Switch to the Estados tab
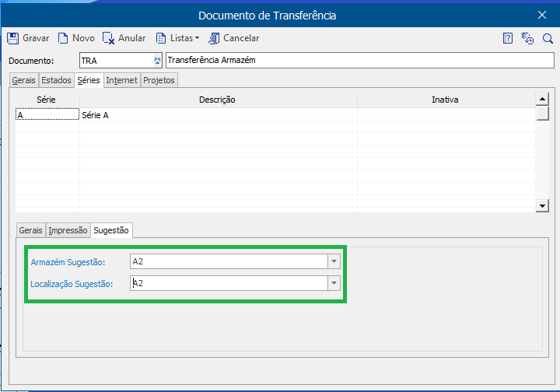The width and height of the screenshot is (560, 392). pos(56,80)
